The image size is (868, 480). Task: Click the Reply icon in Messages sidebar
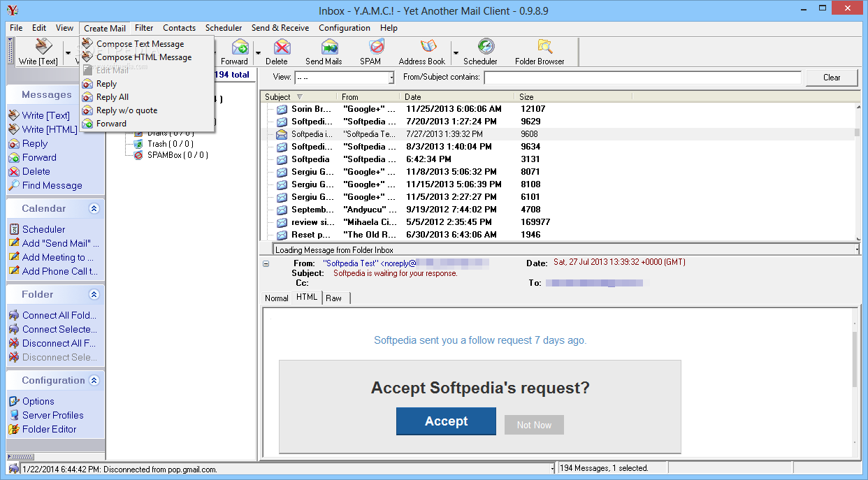coord(14,143)
